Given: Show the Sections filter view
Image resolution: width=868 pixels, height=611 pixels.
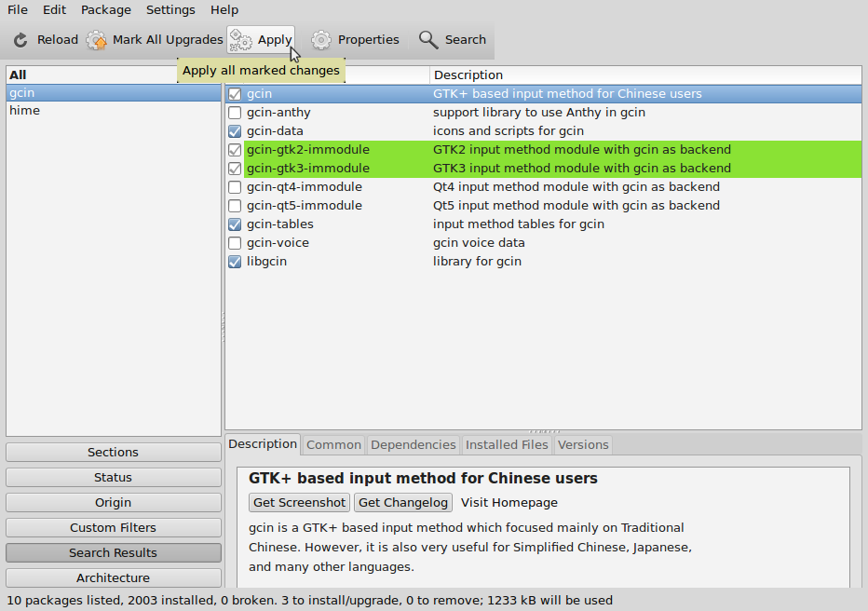Looking at the screenshot, I should [x=114, y=452].
